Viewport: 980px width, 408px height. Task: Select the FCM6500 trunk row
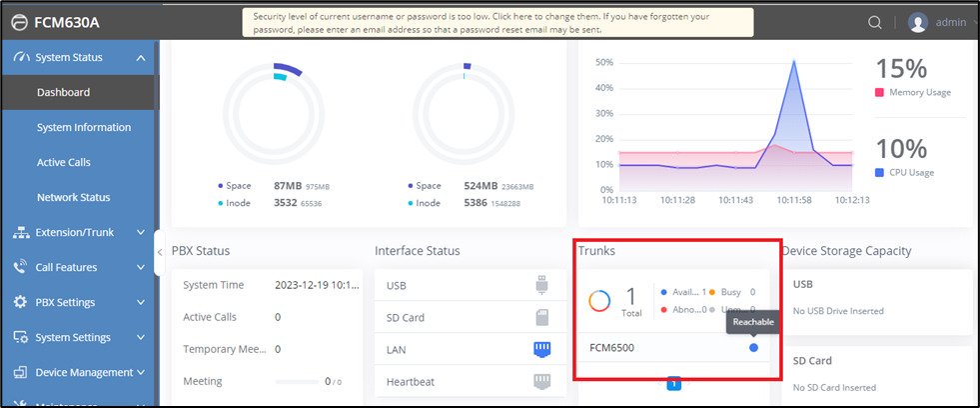[x=673, y=347]
